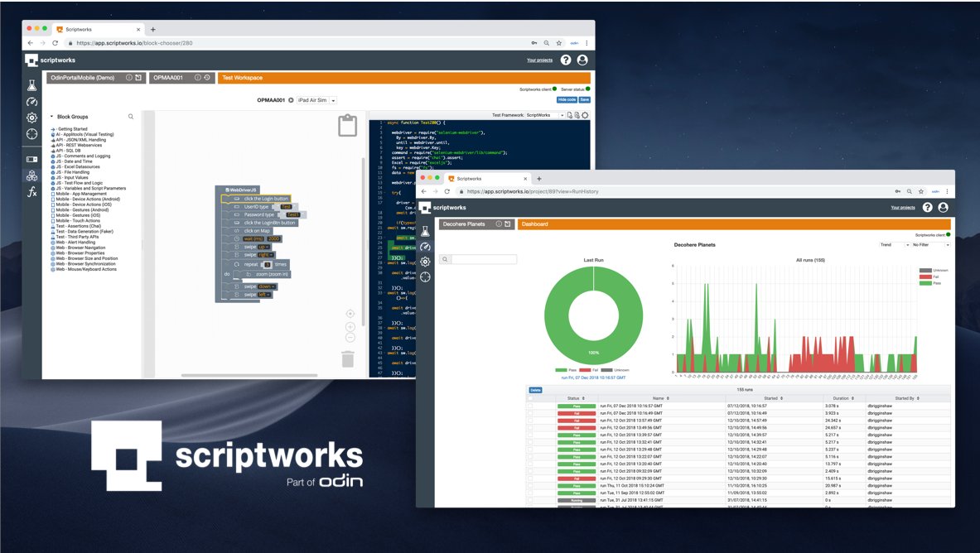
Task: Open the Test Framework ScriptWorks dropdown
Action: tap(545, 115)
